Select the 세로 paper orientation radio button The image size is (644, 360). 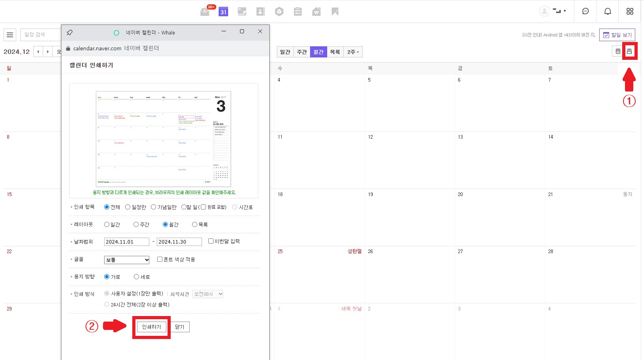[136, 277]
